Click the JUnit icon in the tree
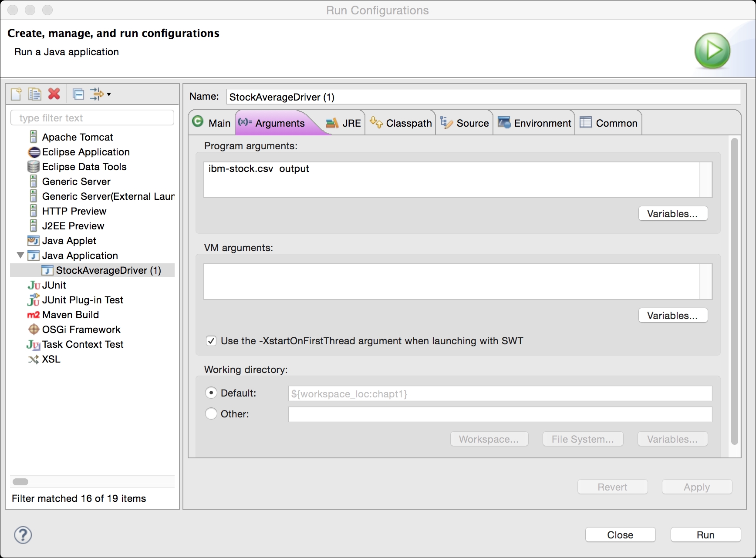 (34, 285)
